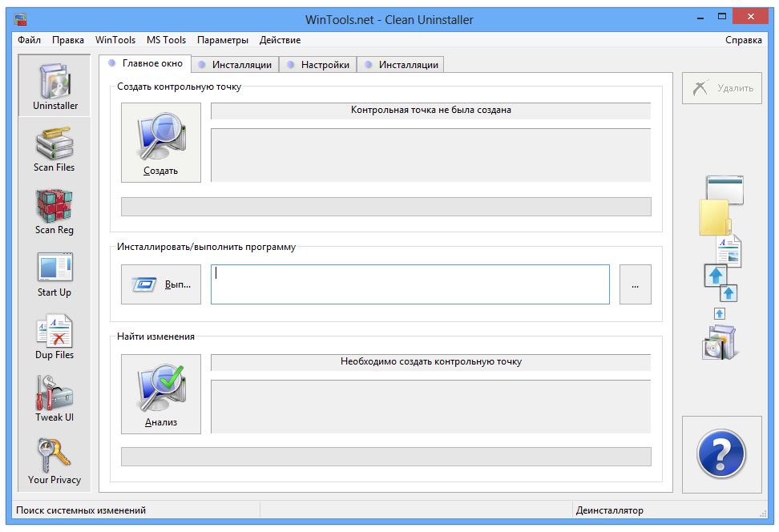Open the Start Up manager
Screen dimensions: 779x532
(54, 274)
